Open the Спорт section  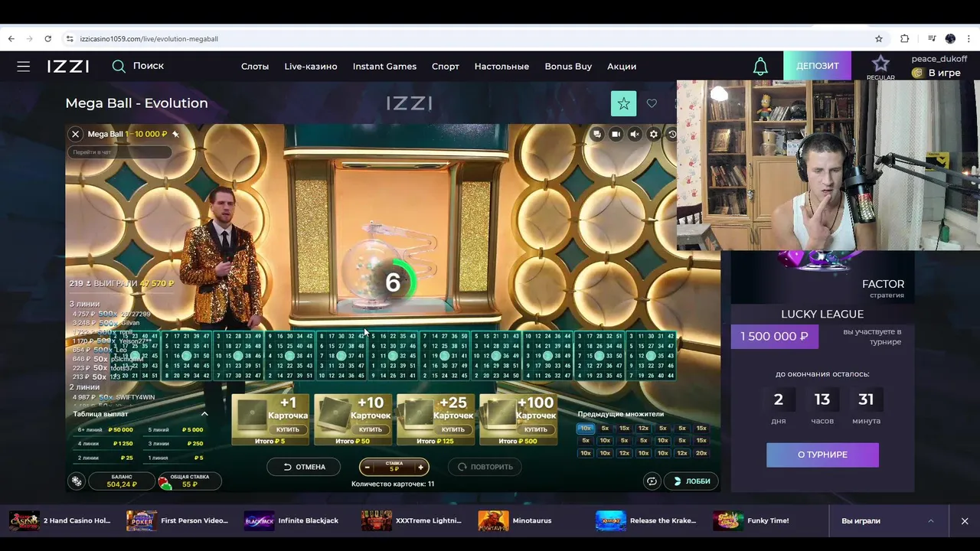click(x=446, y=67)
